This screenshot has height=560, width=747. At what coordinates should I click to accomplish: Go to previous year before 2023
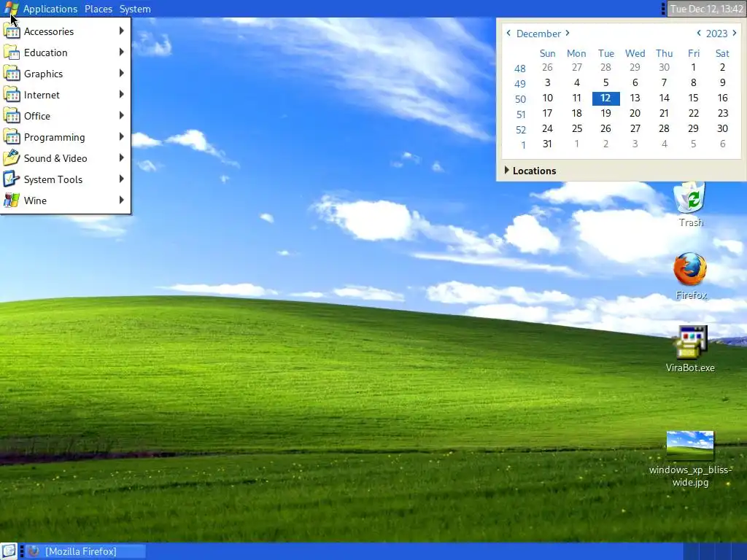point(699,33)
